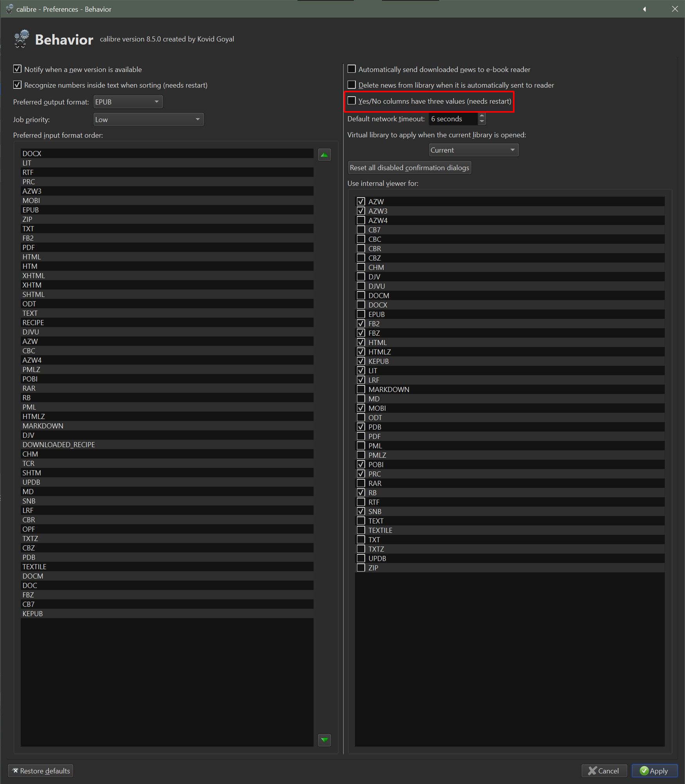Select SHTML in input format order
The height and width of the screenshot is (784, 685).
pyautogui.click(x=167, y=294)
